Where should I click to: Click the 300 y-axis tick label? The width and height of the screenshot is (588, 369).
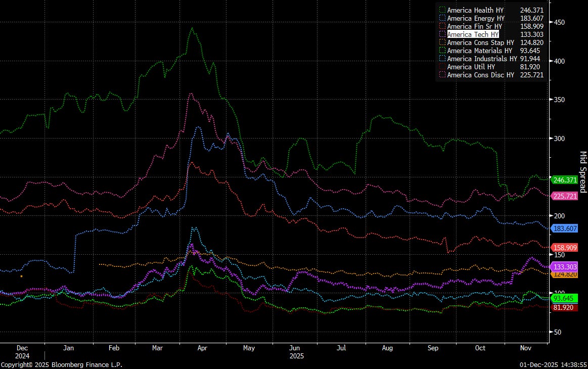(559, 139)
